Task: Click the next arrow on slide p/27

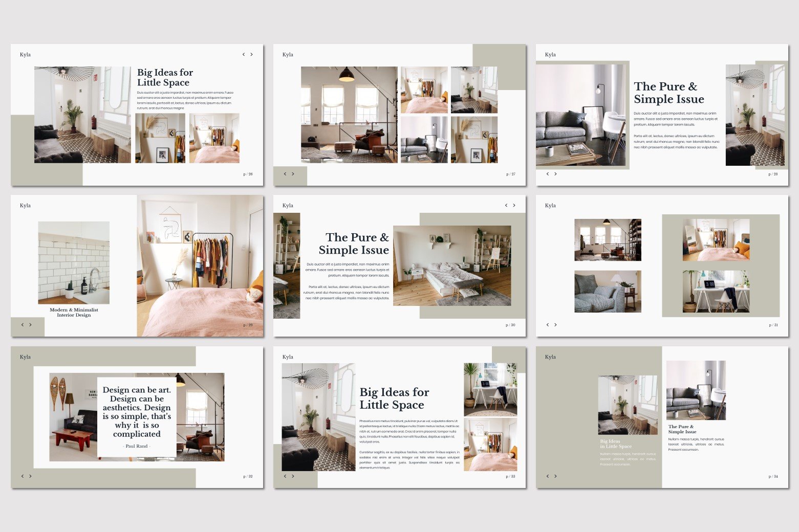Action: pyautogui.click(x=293, y=174)
